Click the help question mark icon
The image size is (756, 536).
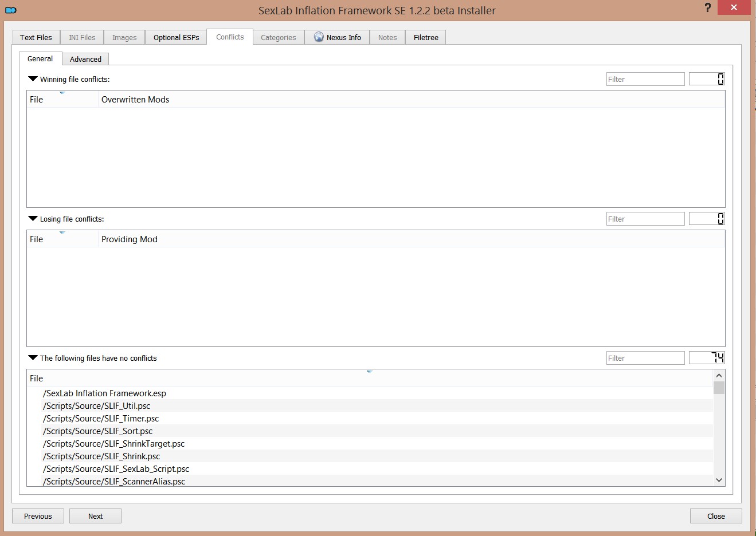(x=707, y=8)
